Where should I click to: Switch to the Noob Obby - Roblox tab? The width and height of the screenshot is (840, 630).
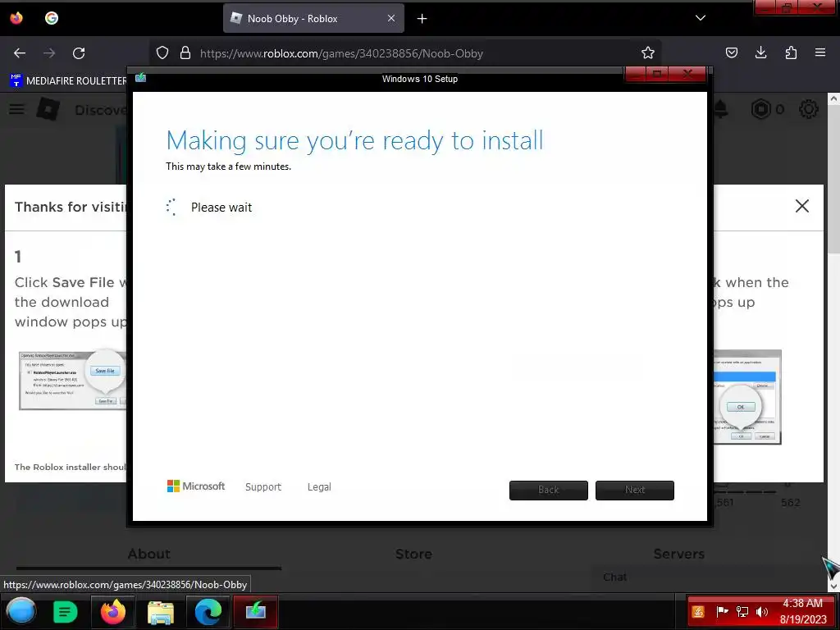pyautogui.click(x=313, y=19)
